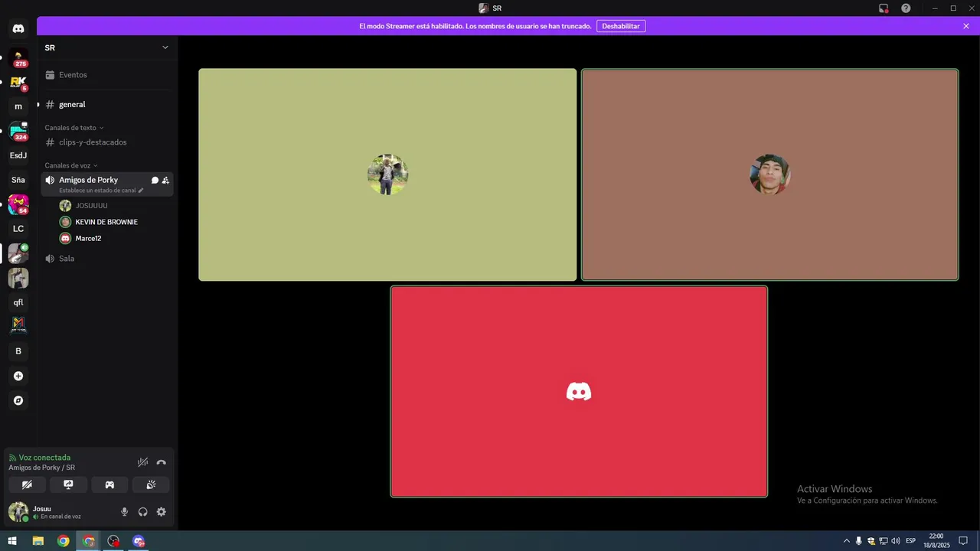Click voice connection signal icon
This screenshot has height=551, width=980.
click(12, 458)
